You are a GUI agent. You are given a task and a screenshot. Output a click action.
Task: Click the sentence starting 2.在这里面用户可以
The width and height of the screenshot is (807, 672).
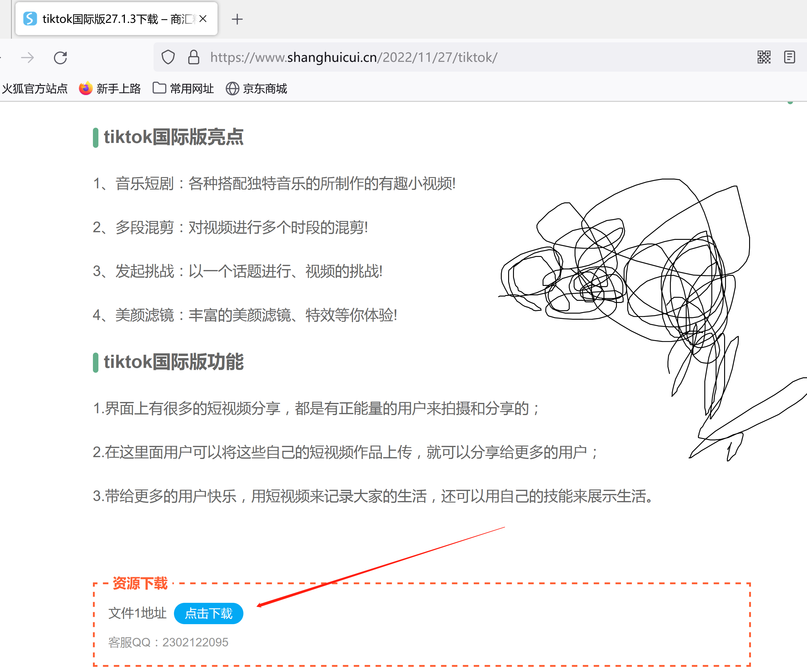pyautogui.click(x=346, y=452)
